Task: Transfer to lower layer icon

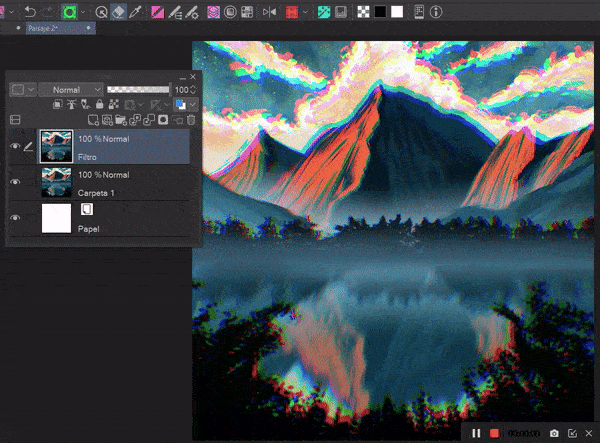Action: tap(135, 120)
